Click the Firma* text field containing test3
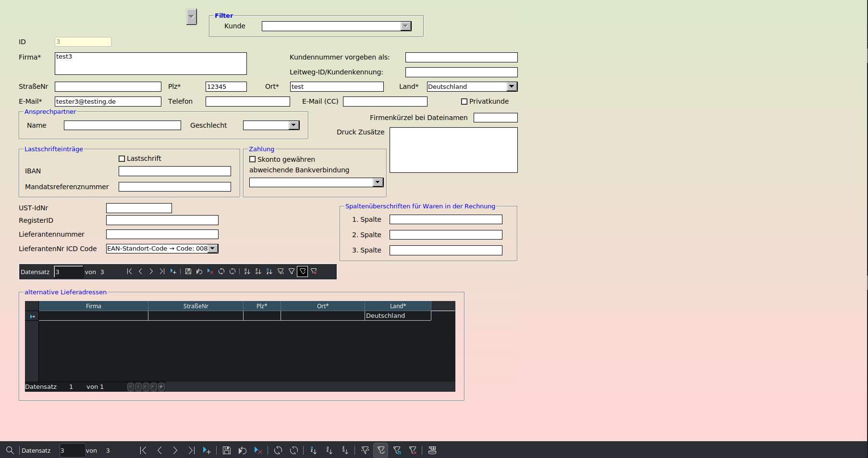Screen dimensions: 868x458 (151, 63)
